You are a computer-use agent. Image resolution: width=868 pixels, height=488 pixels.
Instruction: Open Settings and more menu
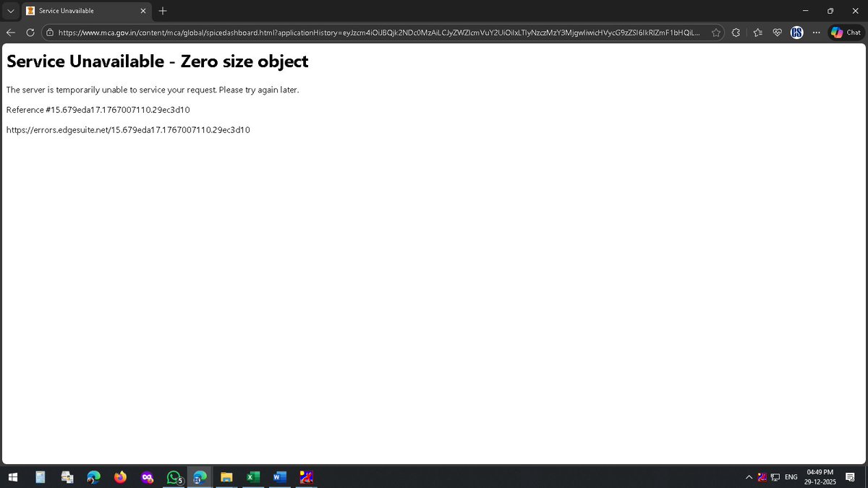coord(816,33)
